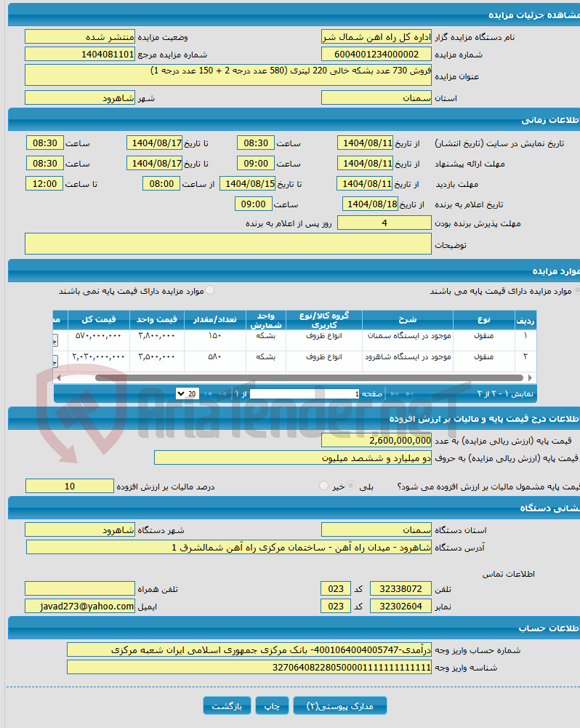
Task: Click base price in words field
Action: pos(293,457)
